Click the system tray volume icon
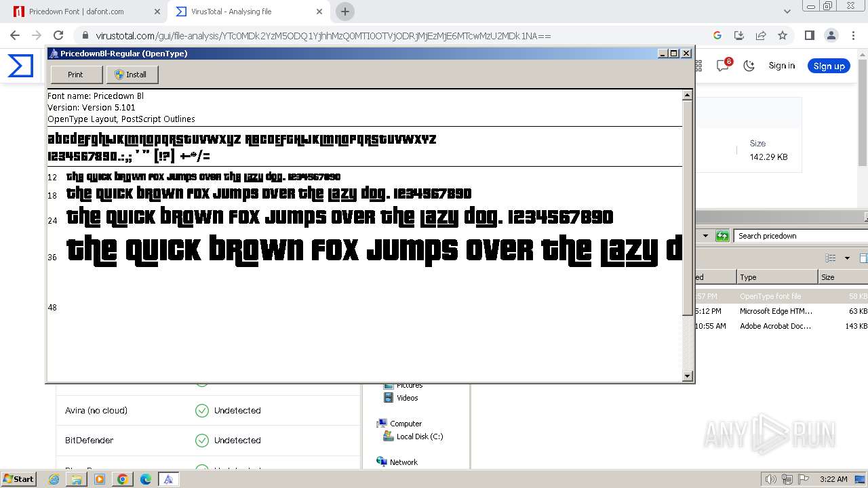The image size is (868, 488). tap(770, 479)
